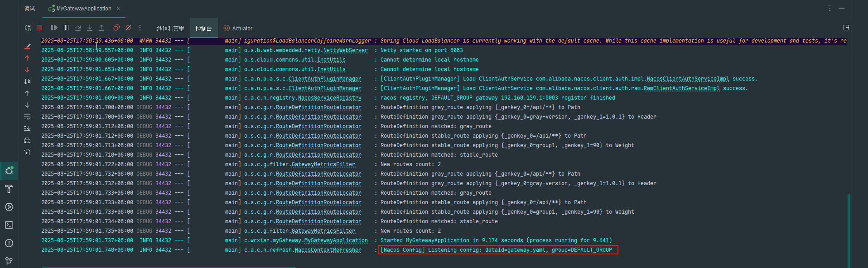This screenshot has height=268, width=868.
Task: Close the MyGatewayApplication debug tab
Action: 119,9
